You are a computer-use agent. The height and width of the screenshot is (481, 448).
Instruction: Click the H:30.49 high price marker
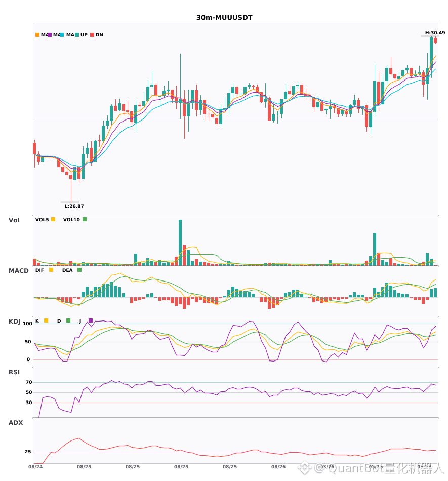[x=435, y=33]
